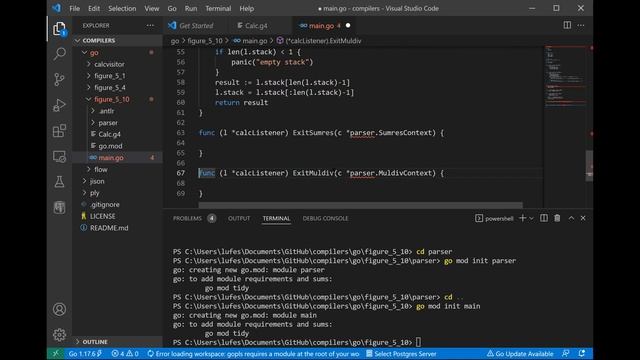The height and width of the screenshot is (360, 640).
Task: Expand the OUTLINE section
Action: click(x=95, y=342)
